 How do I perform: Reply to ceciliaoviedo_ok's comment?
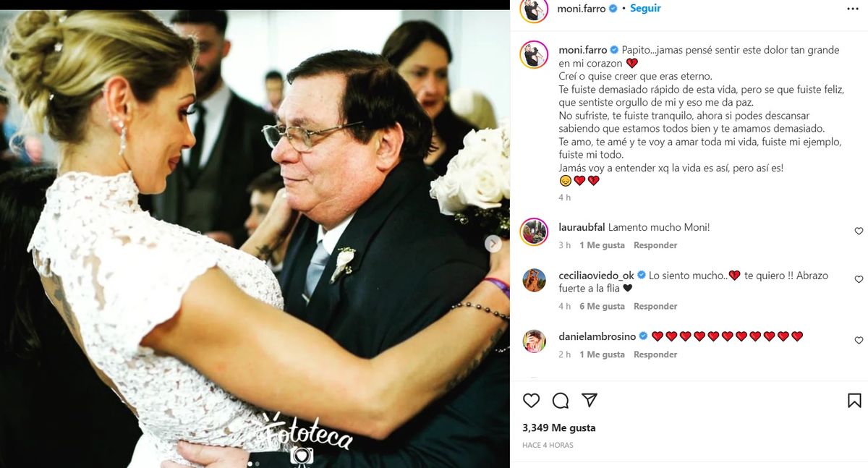655,306
